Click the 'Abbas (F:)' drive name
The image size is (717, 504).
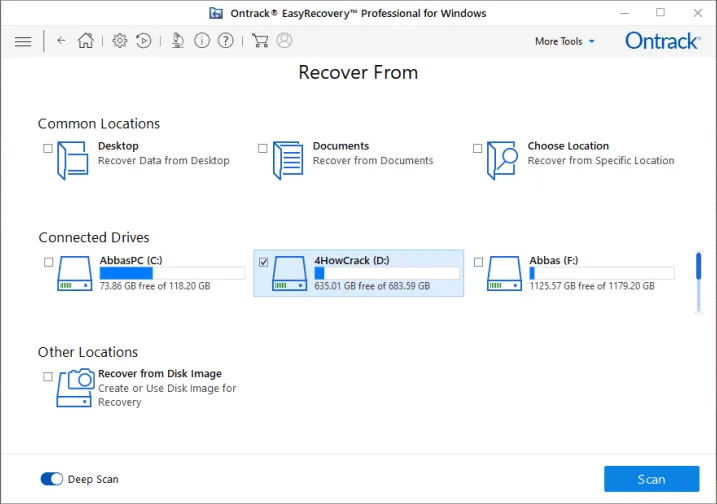[x=553, y=260]
